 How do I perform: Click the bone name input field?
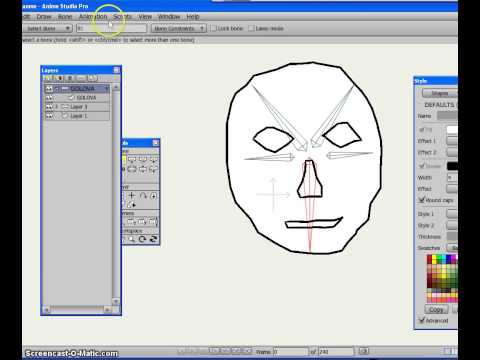(x=112, y=28)
